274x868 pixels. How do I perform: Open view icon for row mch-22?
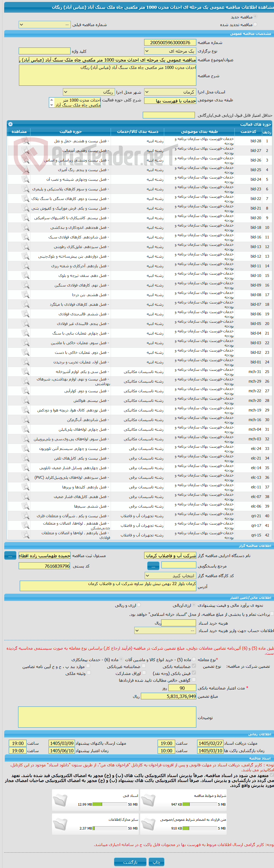click(x=25, y=391)
